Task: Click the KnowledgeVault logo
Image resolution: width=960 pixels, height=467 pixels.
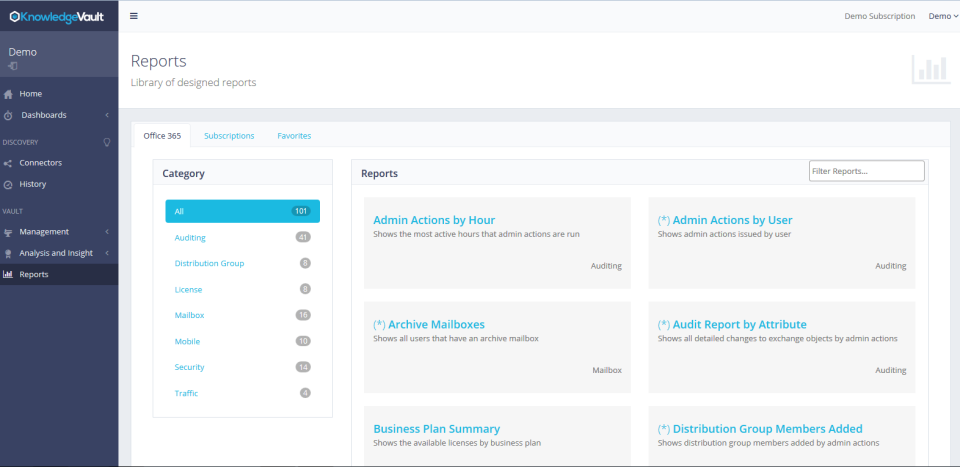Action: pyautogui.click(x=56, y=17)
